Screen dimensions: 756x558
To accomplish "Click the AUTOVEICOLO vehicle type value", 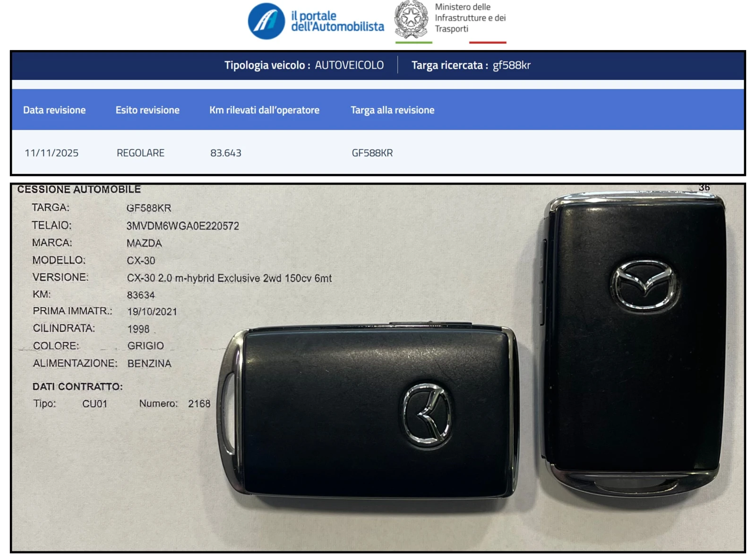I will tap(349, 65).
